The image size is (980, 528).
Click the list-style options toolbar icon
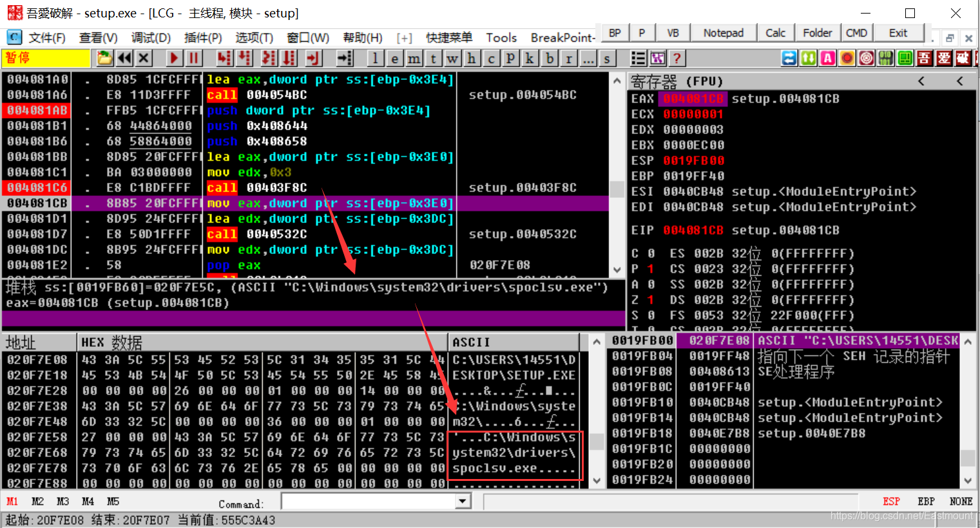point(638,58)
